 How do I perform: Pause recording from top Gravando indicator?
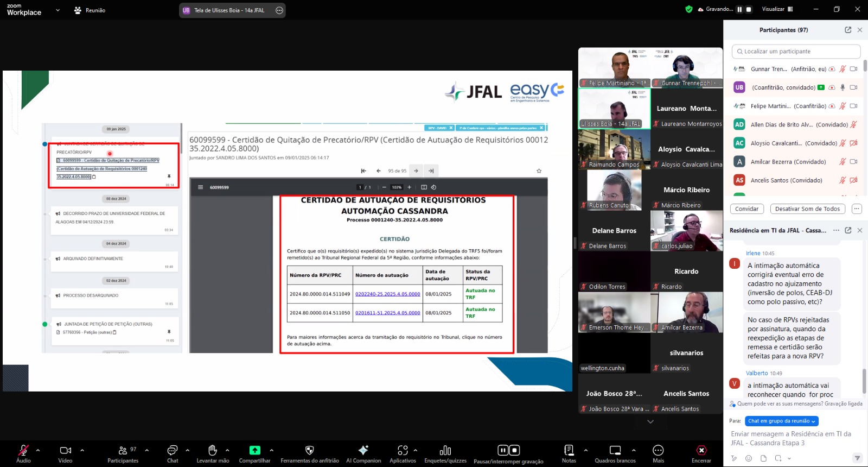click(x=739, y=9)
